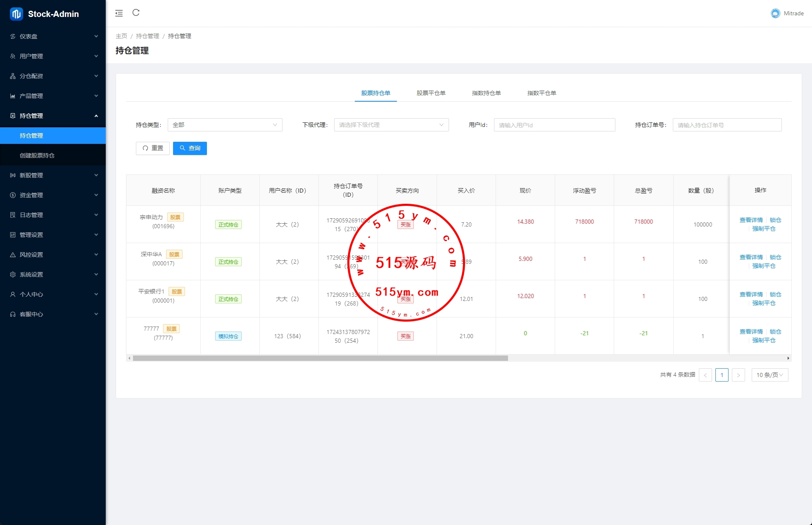Viewport: 812px width, 525px height.
Task: Click the 系统设置 gear icon
Action: coord(13,274)
